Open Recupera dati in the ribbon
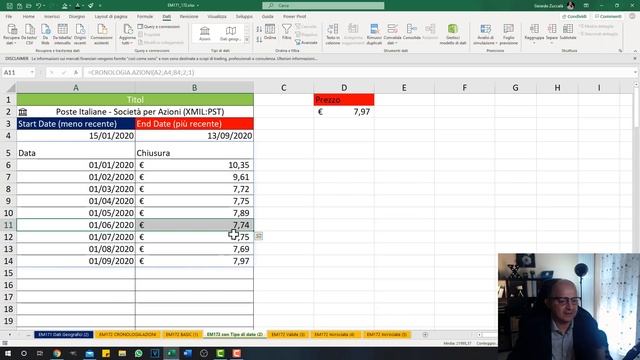 pos(11,34)
